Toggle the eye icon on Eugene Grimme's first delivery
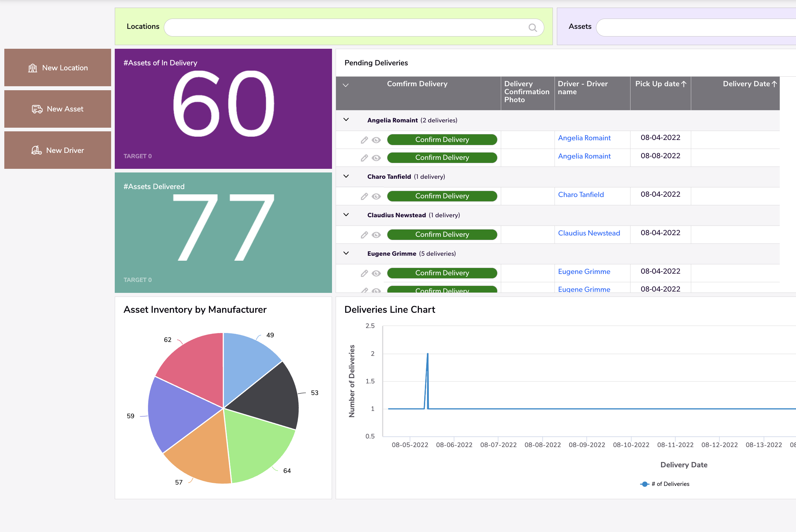Screen dimensions: 796x532 click(x=376, y=273)
